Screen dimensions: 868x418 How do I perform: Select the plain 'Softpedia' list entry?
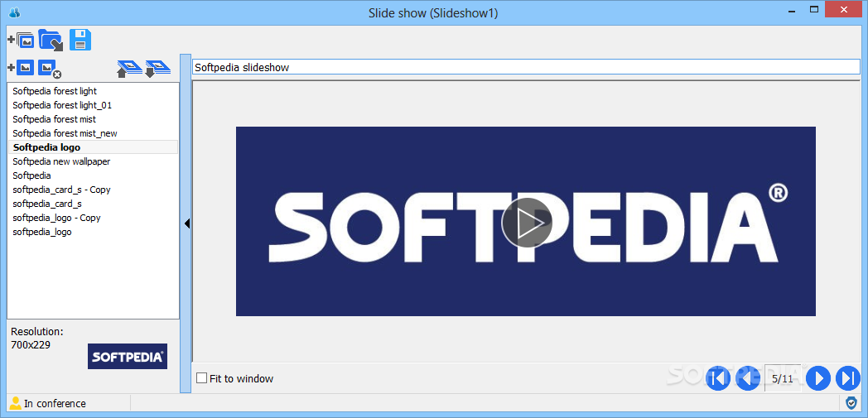pos(31,175)
